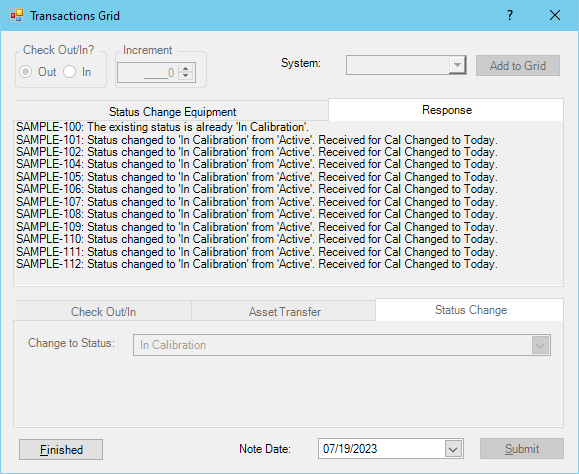579x474 pixels.
Task: Switch to Status Change Equipment tab
Action: [172, 111]
